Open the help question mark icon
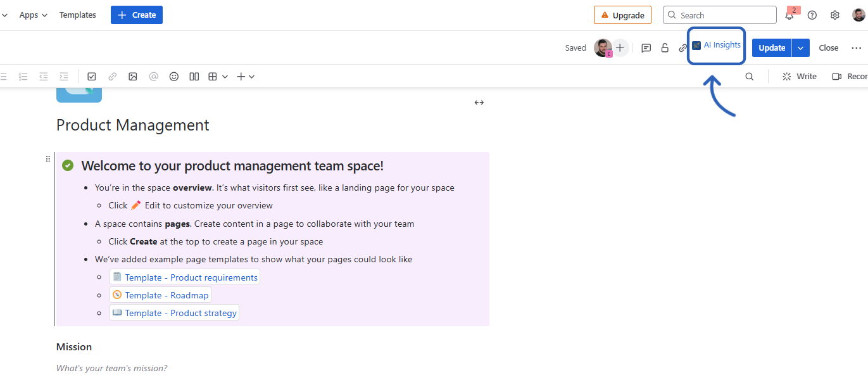Viewport: 868px width, 375px height. tap(812, 15)
